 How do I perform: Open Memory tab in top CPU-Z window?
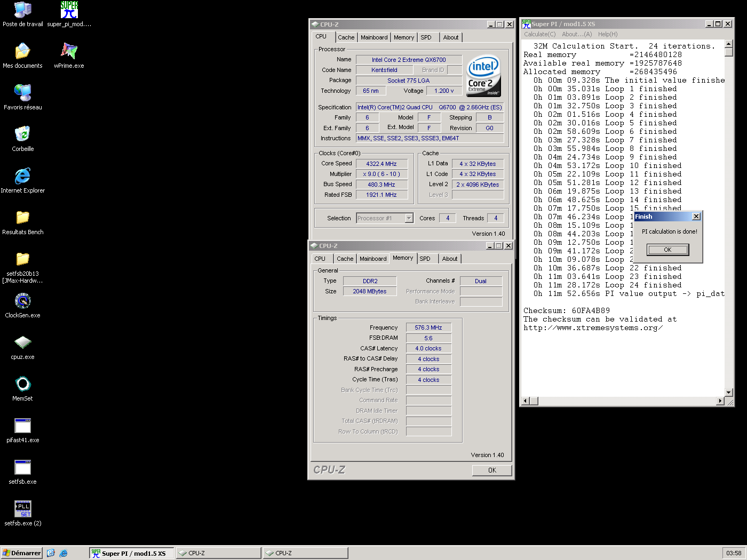404,37
